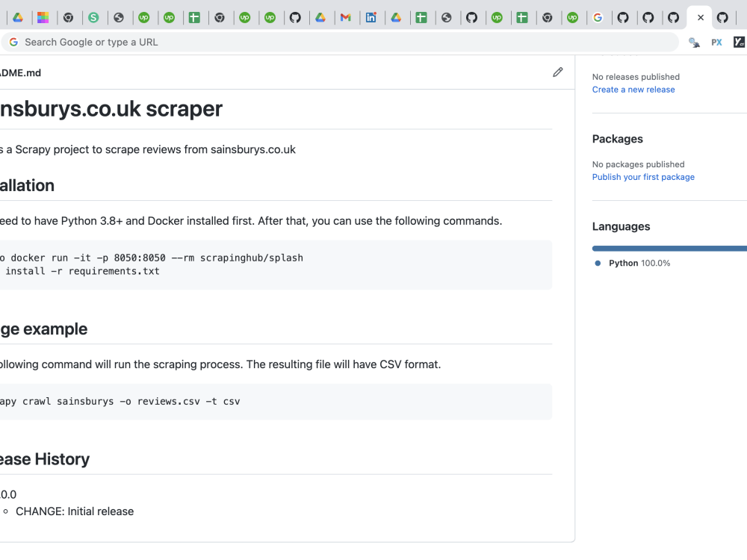Click the Create a new release link
The height and width of the screenshot is (560, 747).
point(633,90)
